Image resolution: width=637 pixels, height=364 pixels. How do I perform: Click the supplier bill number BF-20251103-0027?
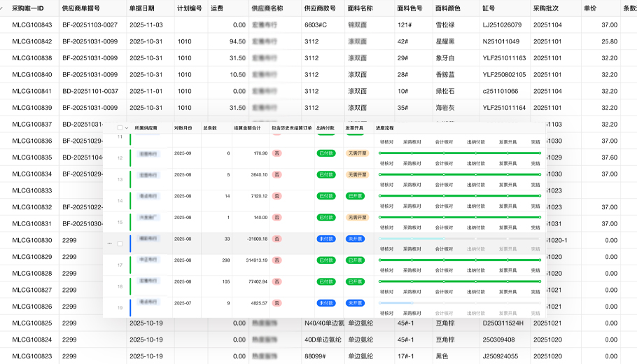click(90, 25)
